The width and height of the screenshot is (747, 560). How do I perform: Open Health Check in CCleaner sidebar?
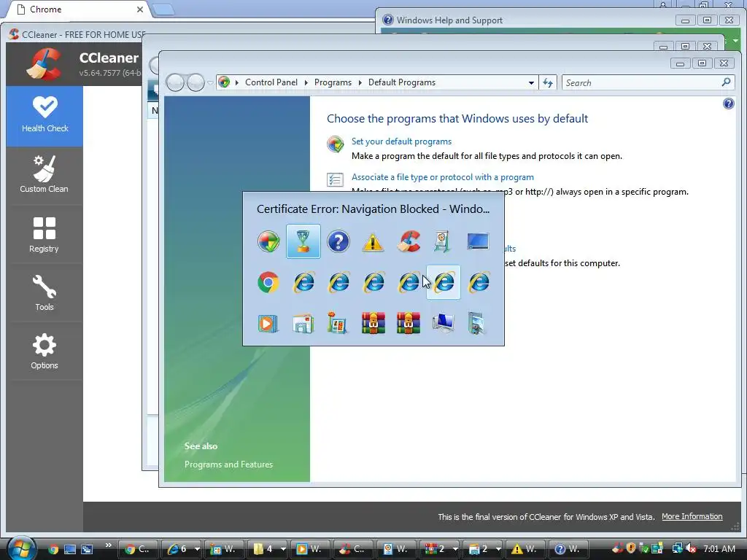pyautogui.click(x=44, y=116)
